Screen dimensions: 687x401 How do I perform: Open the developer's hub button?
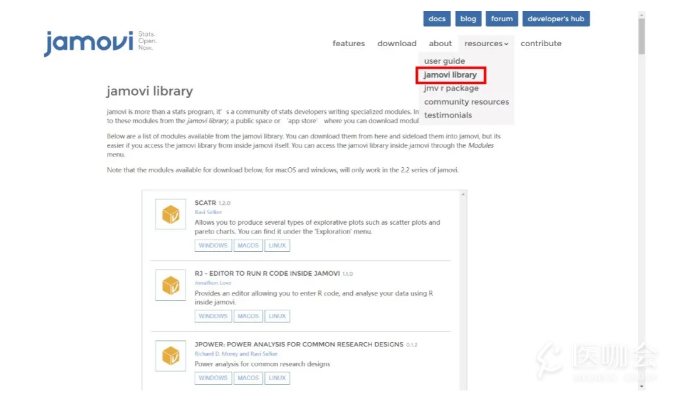pos(557,19)
